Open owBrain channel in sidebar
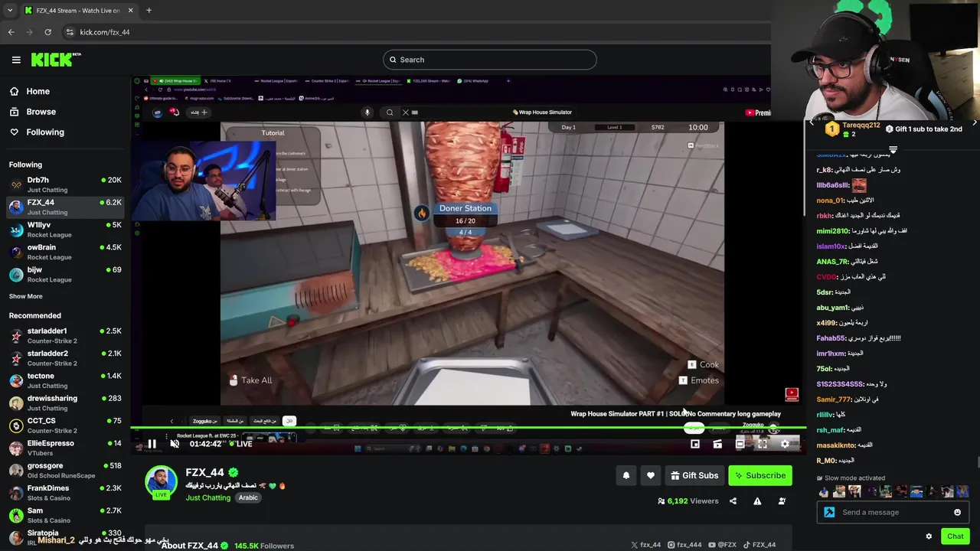Viewport: 980px width, 551px height. 65,252
